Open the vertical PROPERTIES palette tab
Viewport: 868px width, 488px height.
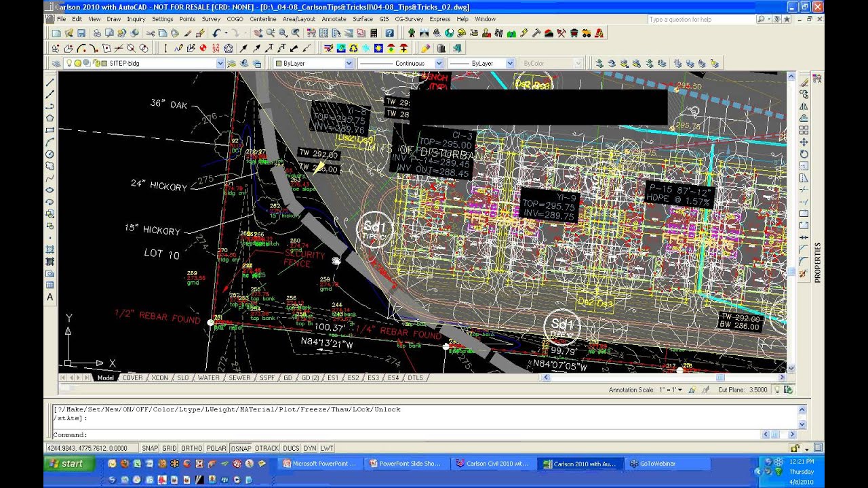click(817, 262)
